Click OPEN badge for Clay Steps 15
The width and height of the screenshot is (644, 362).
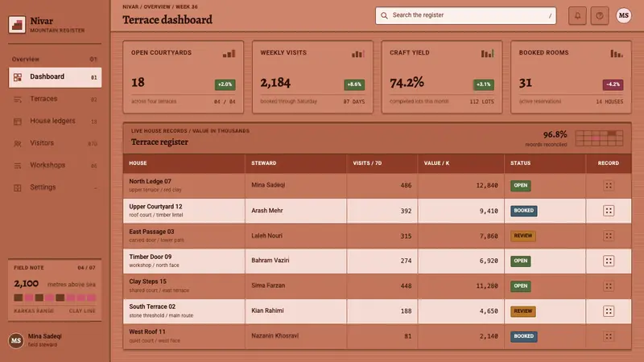[x=520, y=286]
